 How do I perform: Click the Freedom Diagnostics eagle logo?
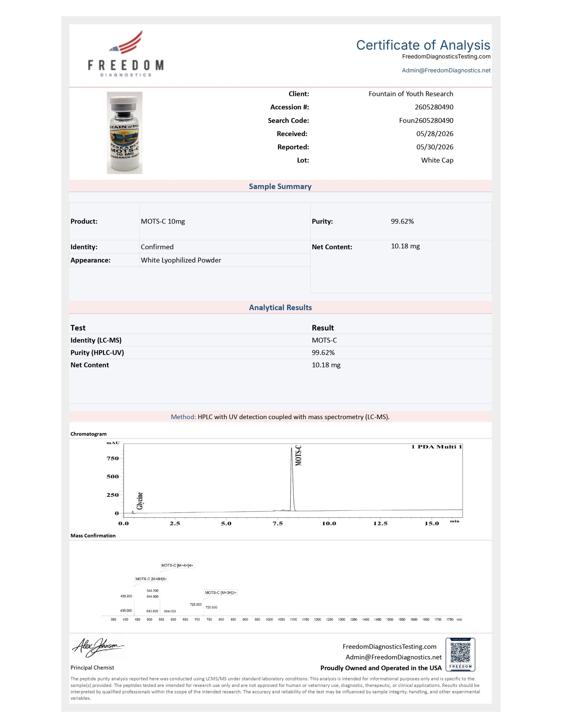[126, 53]
